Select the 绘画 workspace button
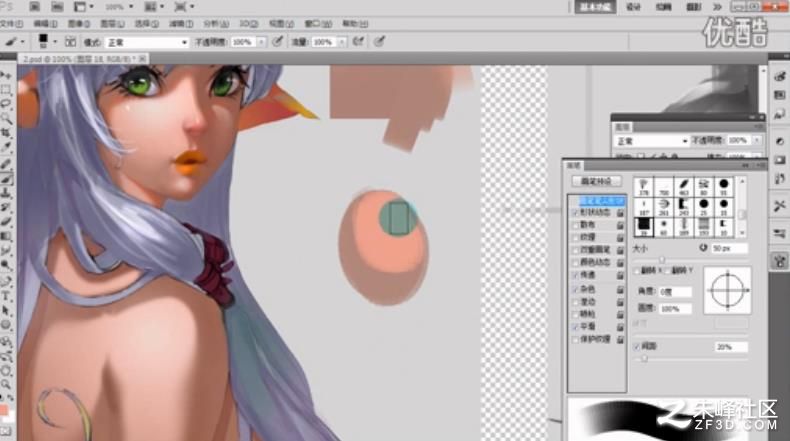This screenshot has height=441, width=790. [664, 7]
